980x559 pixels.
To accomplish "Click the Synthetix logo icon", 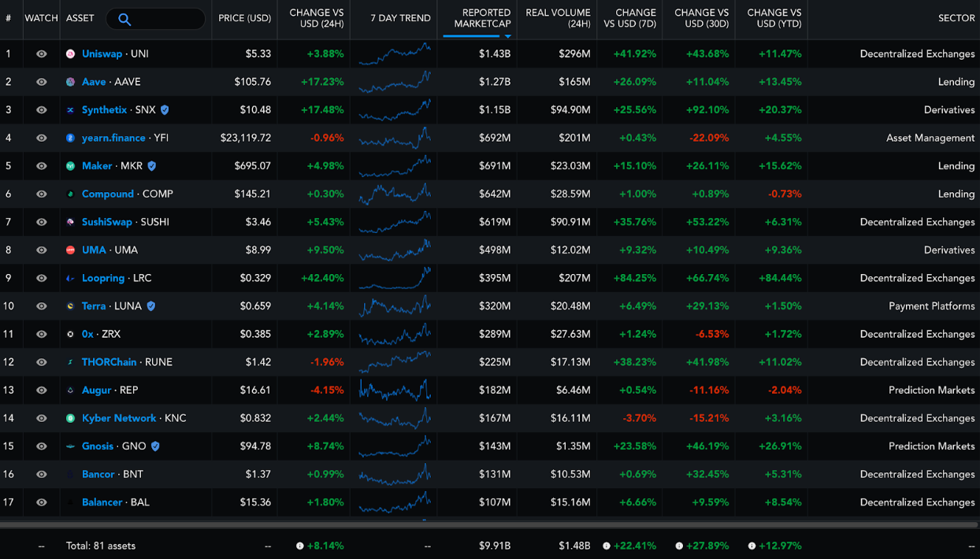I will (70, 110).
